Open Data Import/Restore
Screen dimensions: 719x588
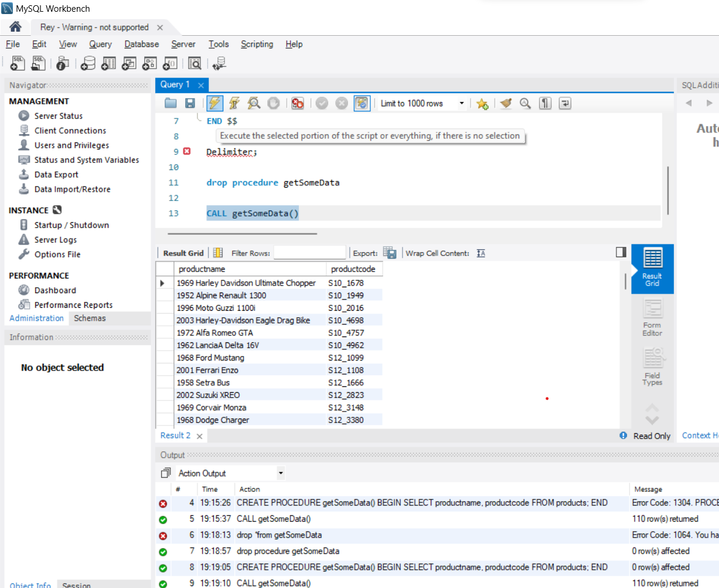pos(72,189)
